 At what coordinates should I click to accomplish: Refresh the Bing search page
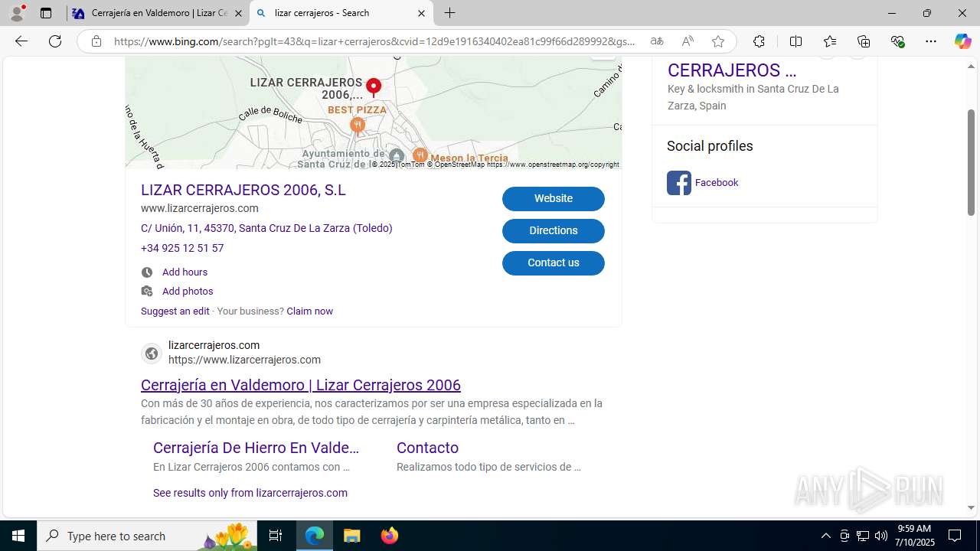point(55,41)
